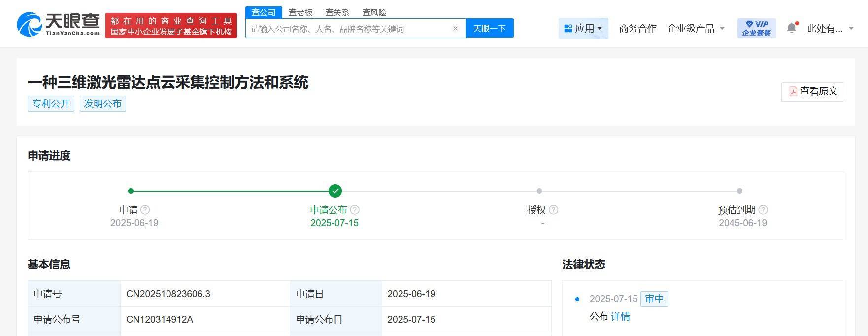Expand the 企业级产品 dropdown
868x336 pixels.
tap(696, 29)
